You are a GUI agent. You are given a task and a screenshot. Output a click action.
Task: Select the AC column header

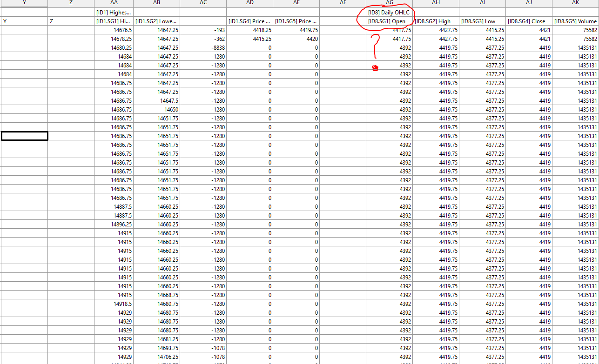[203, 3]
